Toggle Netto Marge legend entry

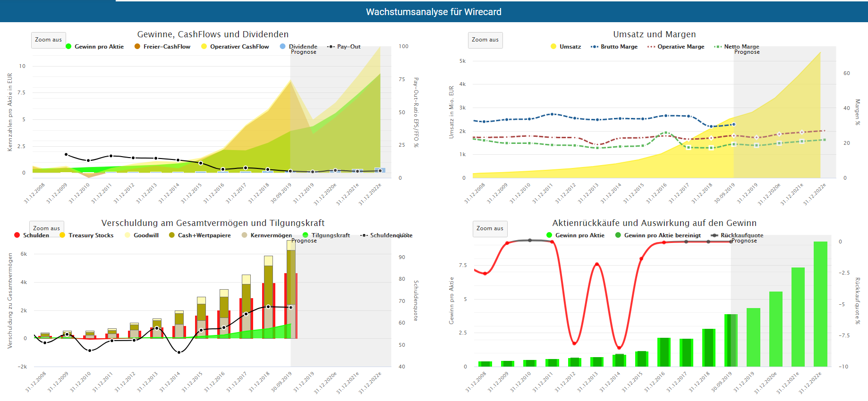pos(741,47)
